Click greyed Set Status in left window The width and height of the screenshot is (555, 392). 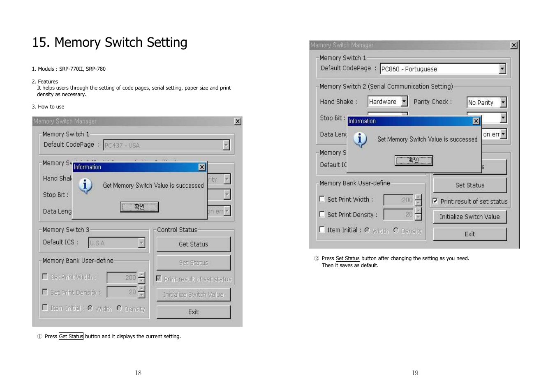click(x=193, y=263)
